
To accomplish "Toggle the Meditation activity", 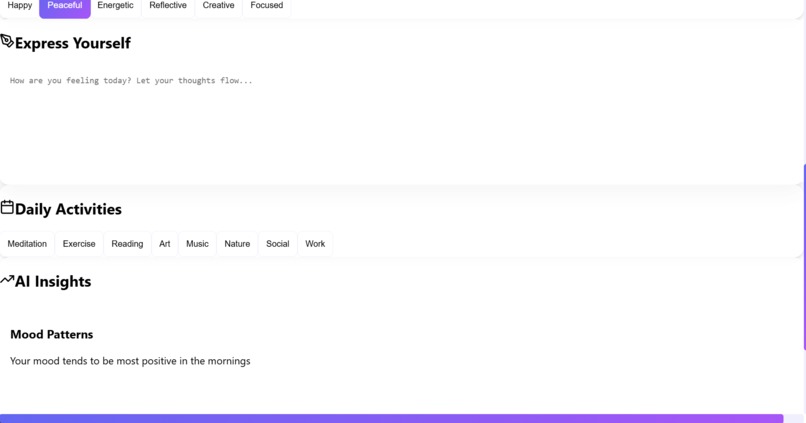I will click(x=27, y=244).
